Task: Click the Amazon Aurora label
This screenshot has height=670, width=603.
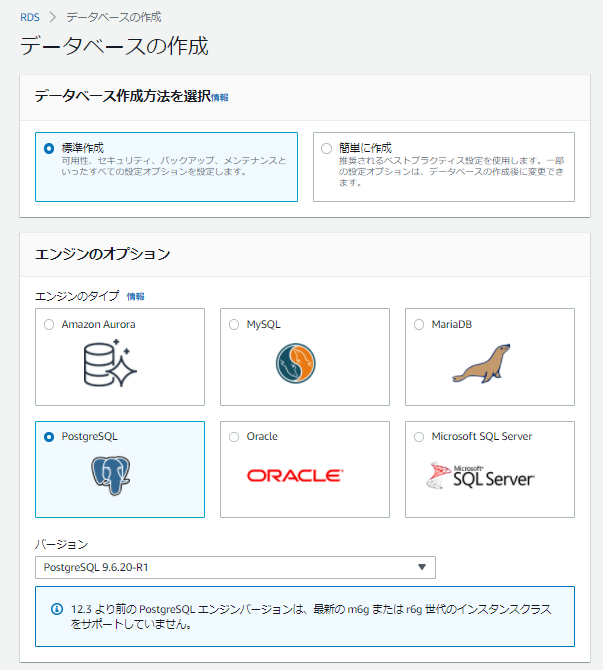Action: (98, 324)
